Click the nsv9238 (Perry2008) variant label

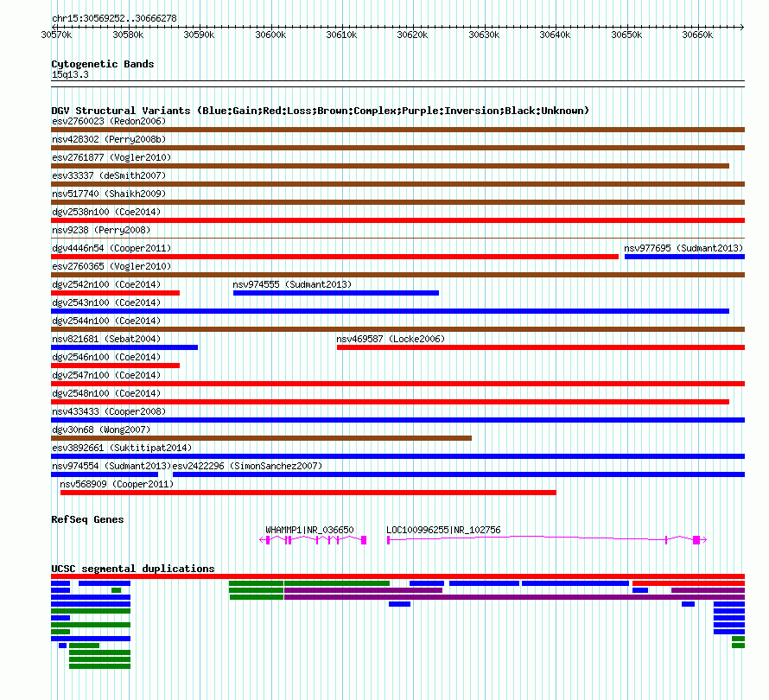point(101,230)
